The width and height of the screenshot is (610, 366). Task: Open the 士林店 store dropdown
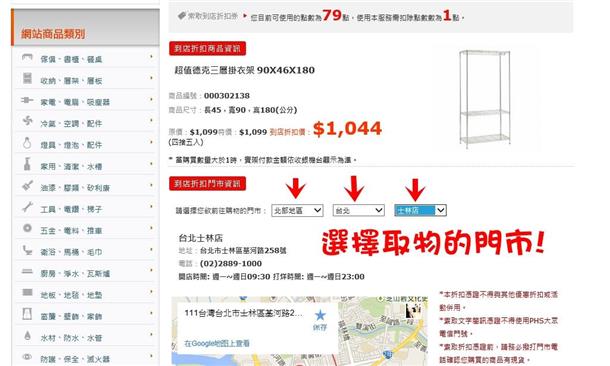click(x=420, y=210)
